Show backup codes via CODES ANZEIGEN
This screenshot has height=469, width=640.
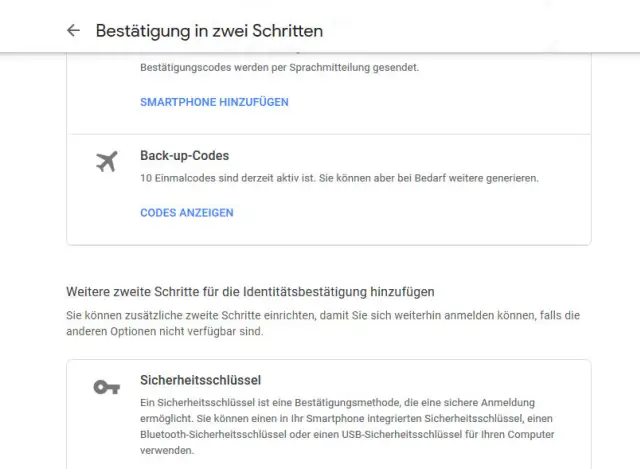[x=187, y=213]
